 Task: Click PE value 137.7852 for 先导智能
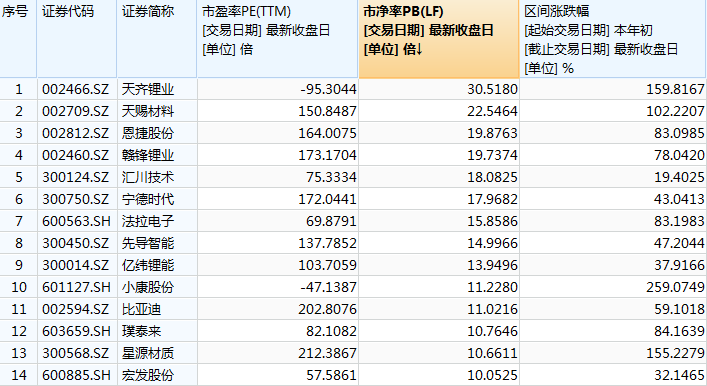coord(327,244)
